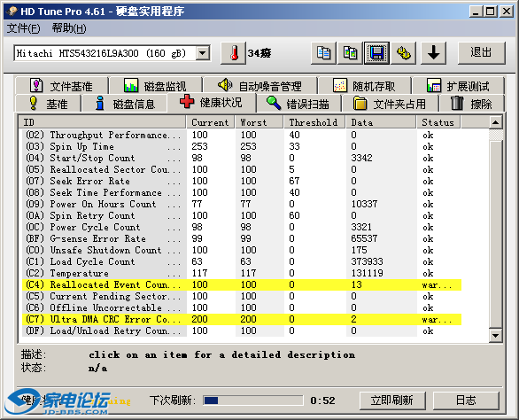Select the highlighted (C4) Reallocated Event Count row
Image resolution: width=519 pixels, height=420 pixels.
242,284
